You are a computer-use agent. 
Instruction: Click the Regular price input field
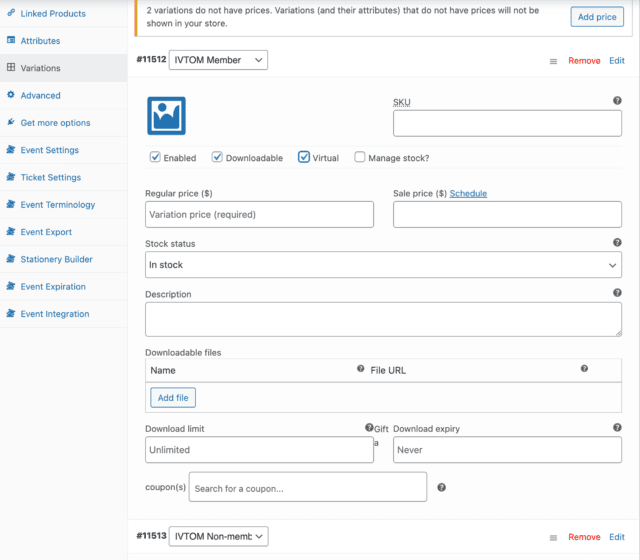tap(259, 214)
